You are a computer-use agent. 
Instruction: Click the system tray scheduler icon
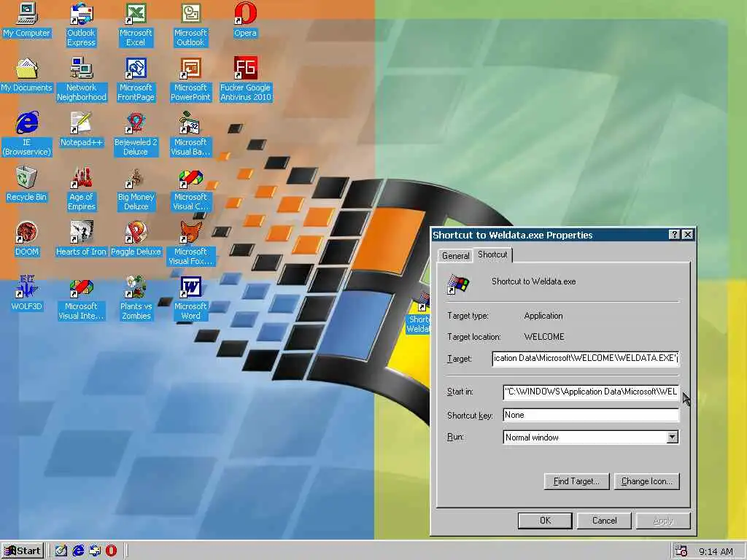click(681, 551)
